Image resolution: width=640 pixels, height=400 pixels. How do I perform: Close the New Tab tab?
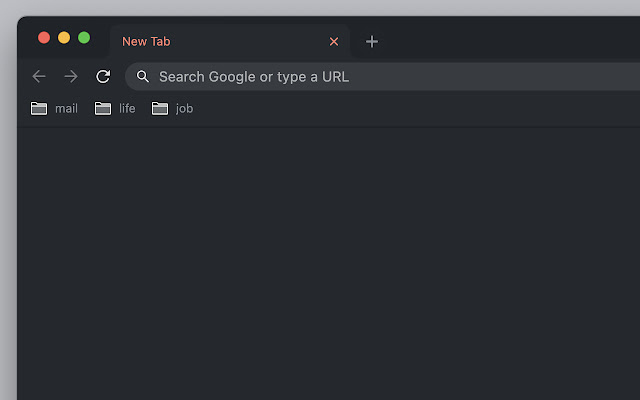click(334, 41)
